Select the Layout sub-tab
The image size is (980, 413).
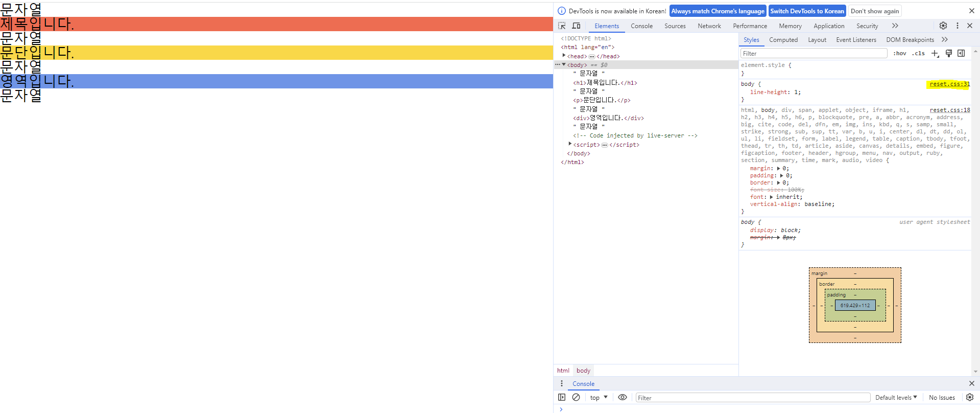pos(817,39)
